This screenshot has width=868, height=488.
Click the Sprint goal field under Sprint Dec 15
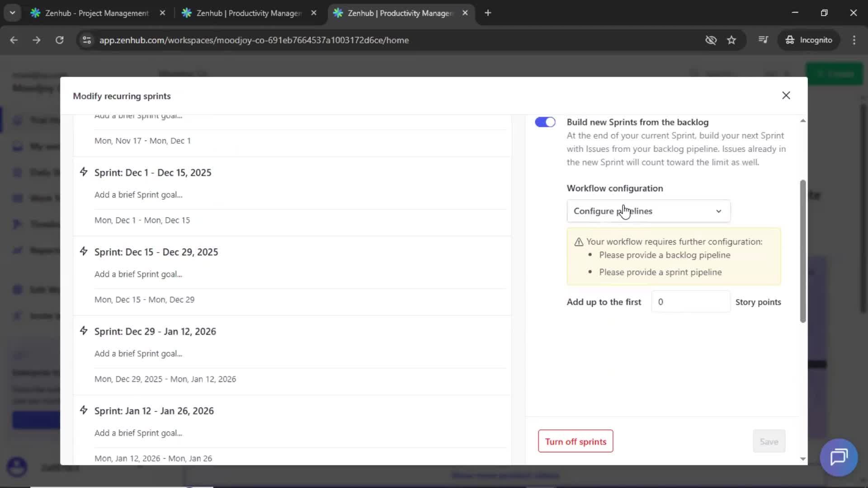click(138, 274)
